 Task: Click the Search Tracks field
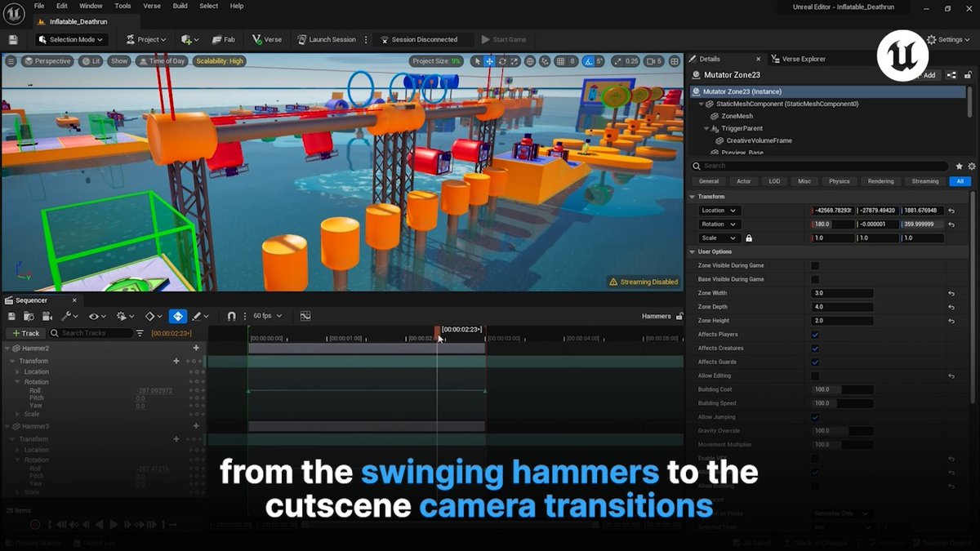coord(91,333)
